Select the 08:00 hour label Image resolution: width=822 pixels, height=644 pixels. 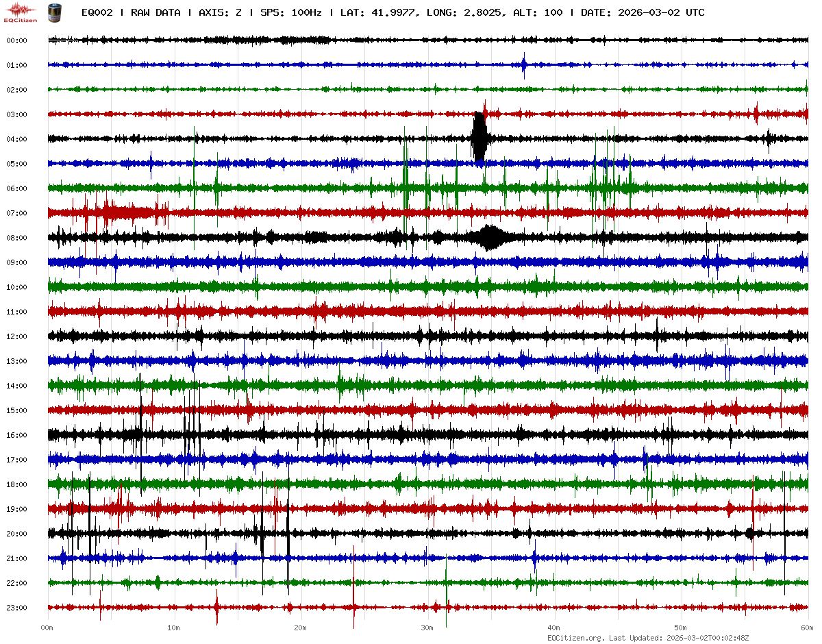pos(16,238)
